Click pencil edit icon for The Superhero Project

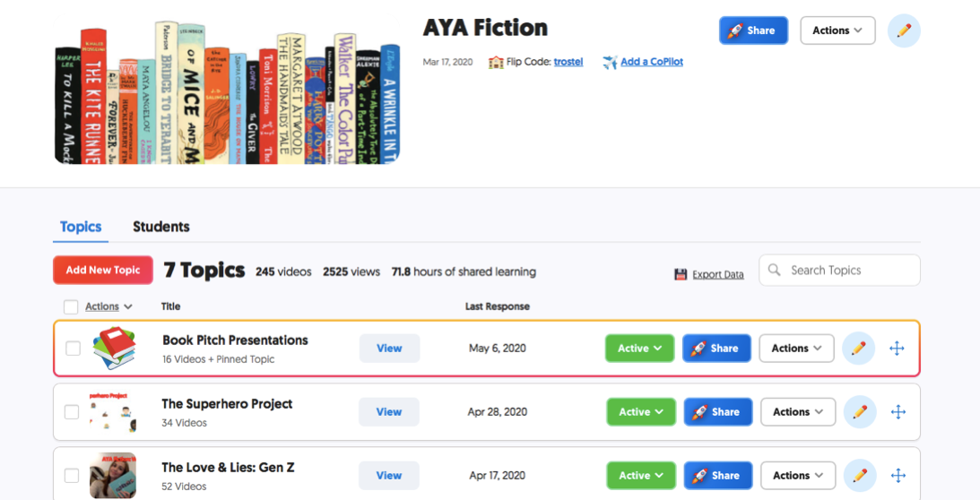coord(860,412)
